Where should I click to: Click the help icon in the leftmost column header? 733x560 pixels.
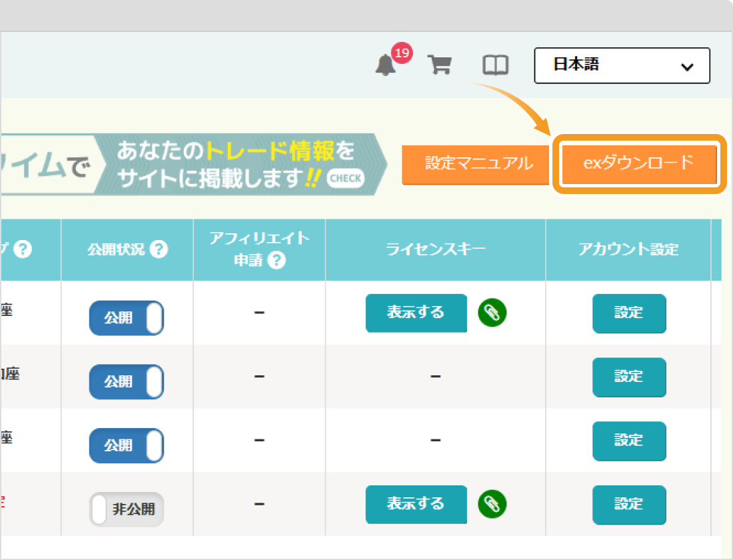[x=24, y=249]
